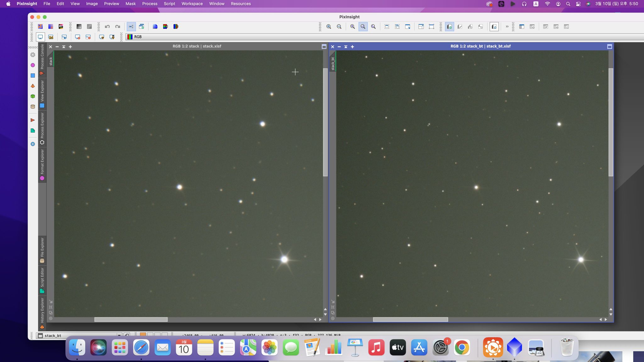The image size is (644, 362).
Task: Click the Redo arrow in toolbar
Action: click(x=118, y=27)
